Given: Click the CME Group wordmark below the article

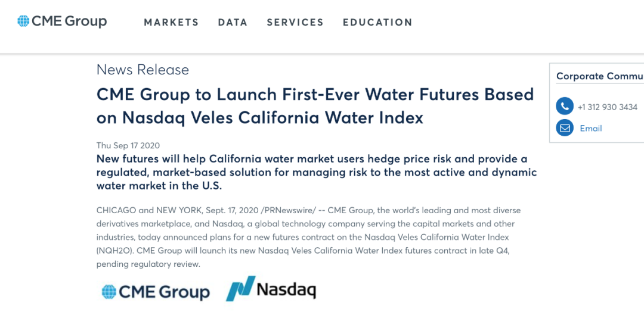Looking at the screenshot, I should (x=164, y=292).
